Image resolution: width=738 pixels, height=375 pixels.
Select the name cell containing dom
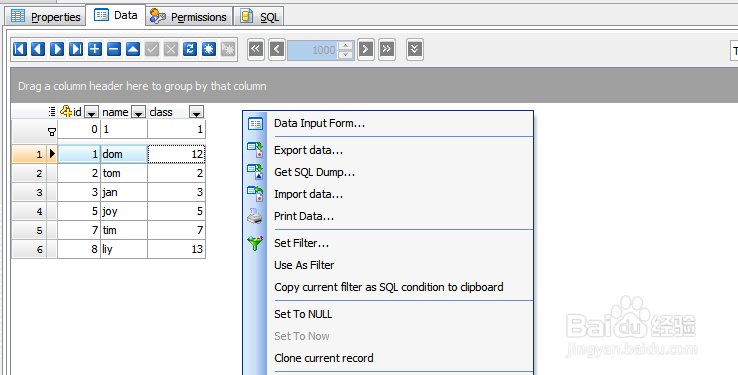(124, 154)
